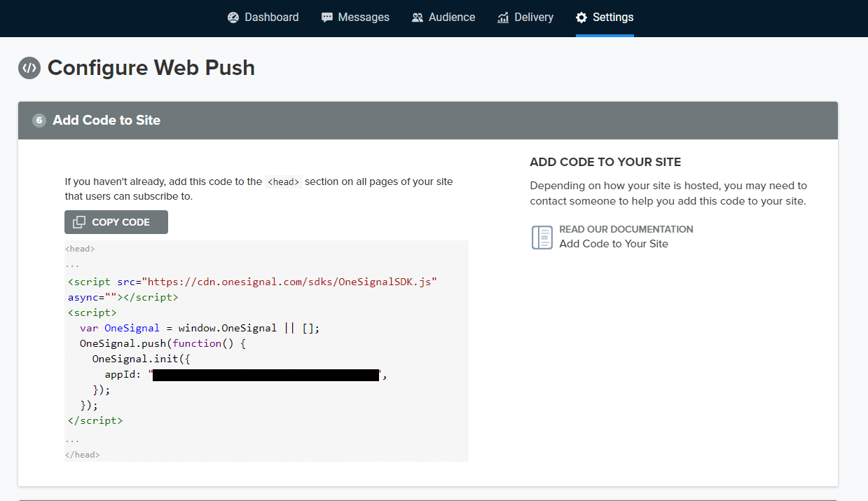Open the Dashboard tab label
Viewport: 868px width, 501px height.
271,18
